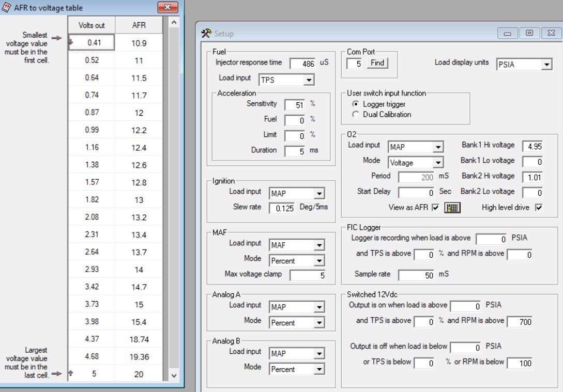Click the Switched 12Vdc load-below PSIA field
This screenshot has width=563, height=392.
pyautogui.click(x=465, y=348)
